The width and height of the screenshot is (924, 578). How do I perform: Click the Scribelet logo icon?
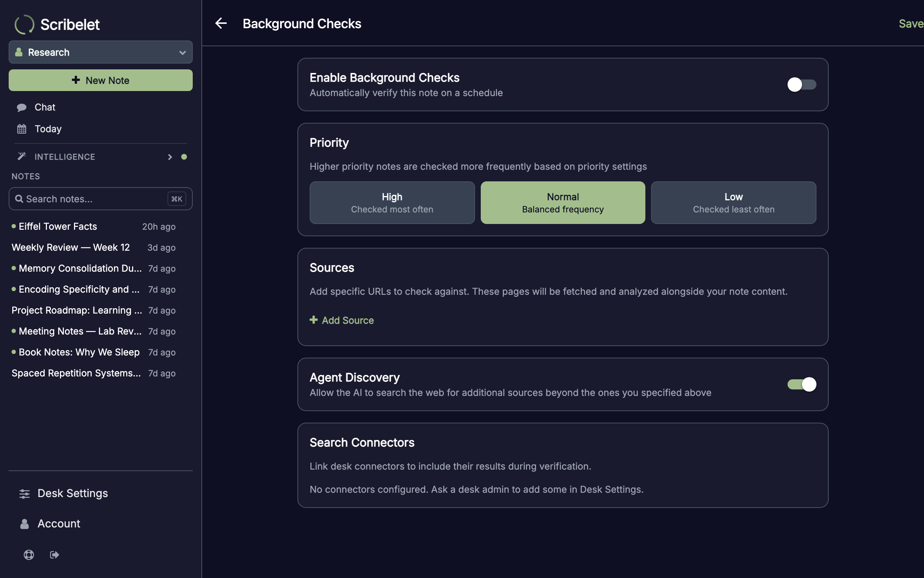coord(24,25)
